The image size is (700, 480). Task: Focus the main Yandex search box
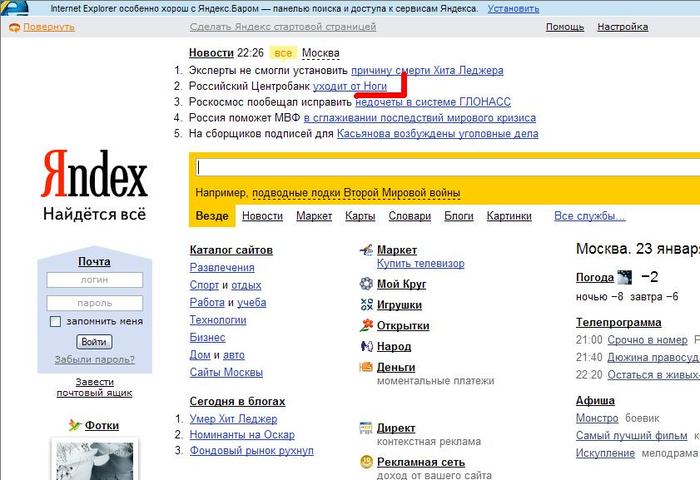pos(448,167)
